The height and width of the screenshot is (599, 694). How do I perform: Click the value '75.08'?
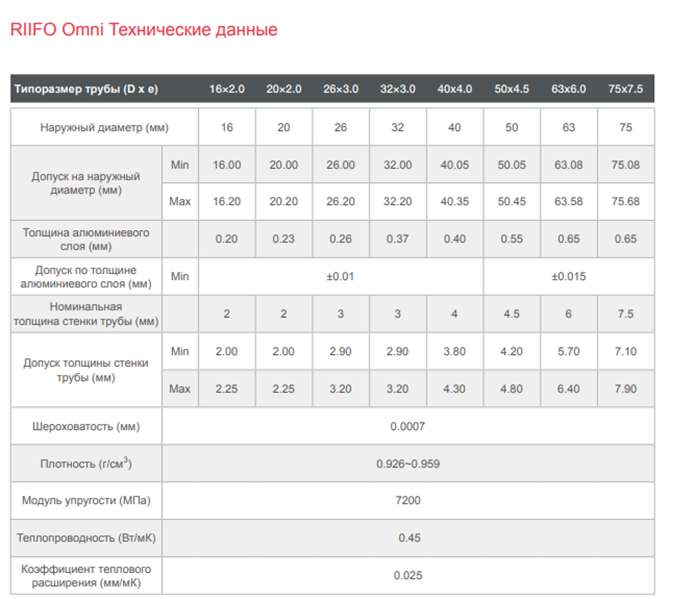pos(625,165)
